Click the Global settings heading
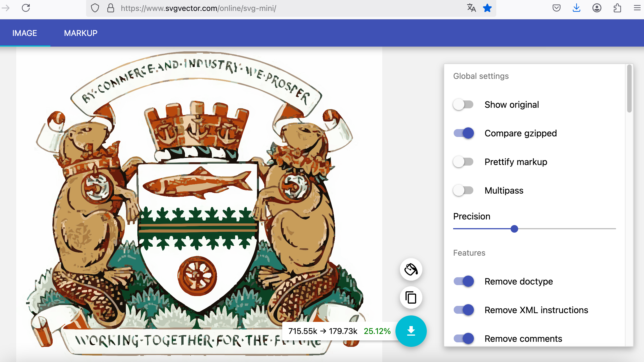Viewport: 644px width, 362px height. (481, 76)
